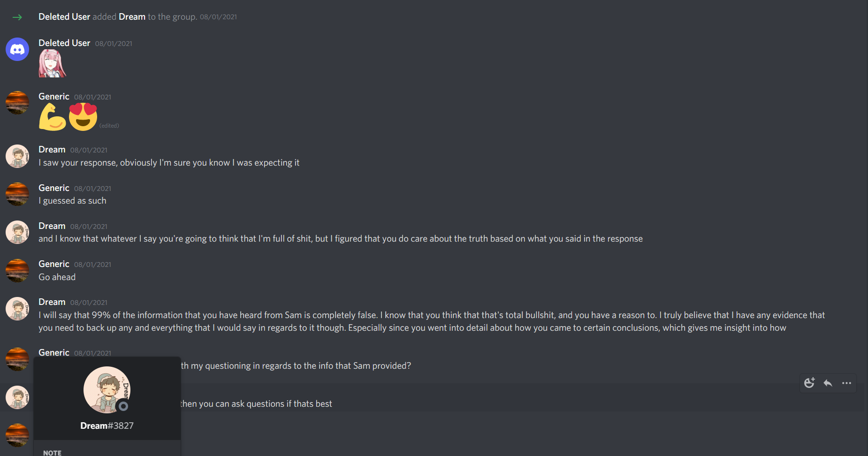Click the username 'Dream' above the 99% message
Screen dimensions: 868x456
52,302
